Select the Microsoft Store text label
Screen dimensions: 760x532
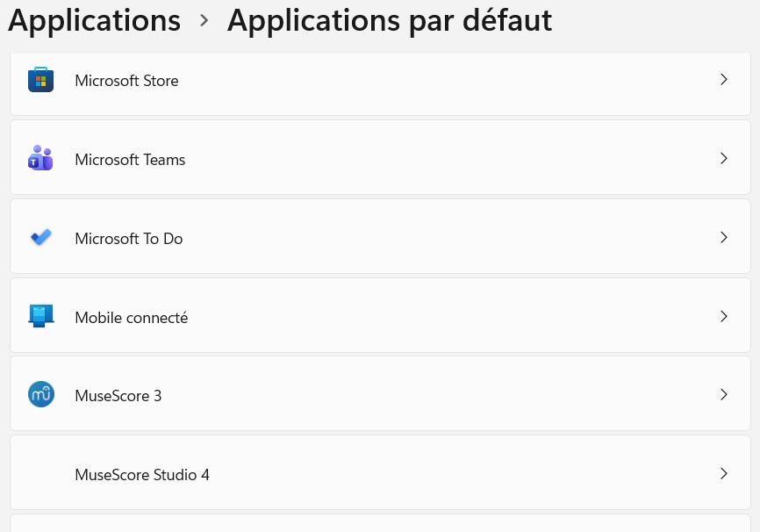click(x=126, y=81)
